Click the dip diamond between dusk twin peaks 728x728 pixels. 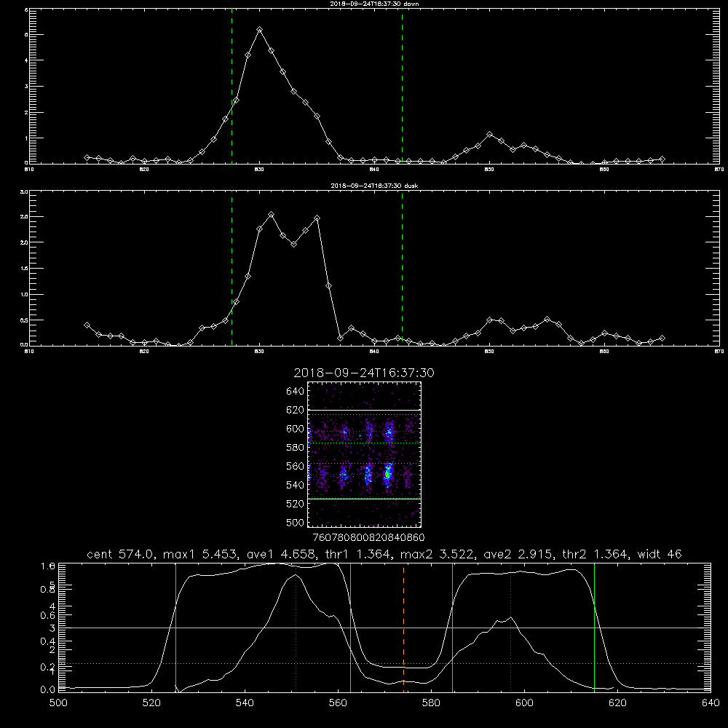click(294, 244)
